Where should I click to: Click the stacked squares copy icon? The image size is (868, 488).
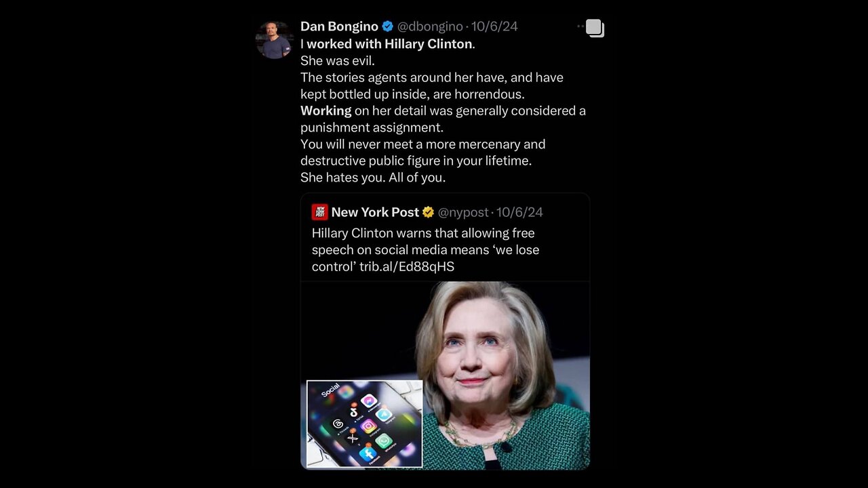(x=595, y=28)
